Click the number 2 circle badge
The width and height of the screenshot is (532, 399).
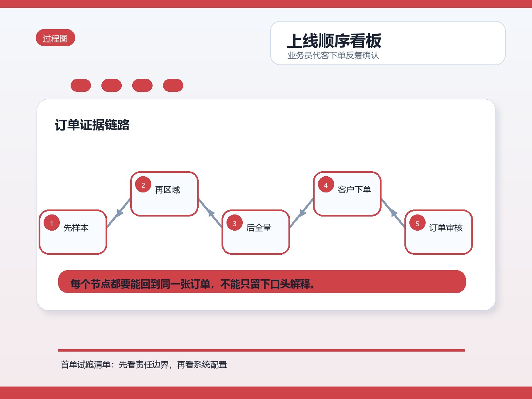click(143, 185)
